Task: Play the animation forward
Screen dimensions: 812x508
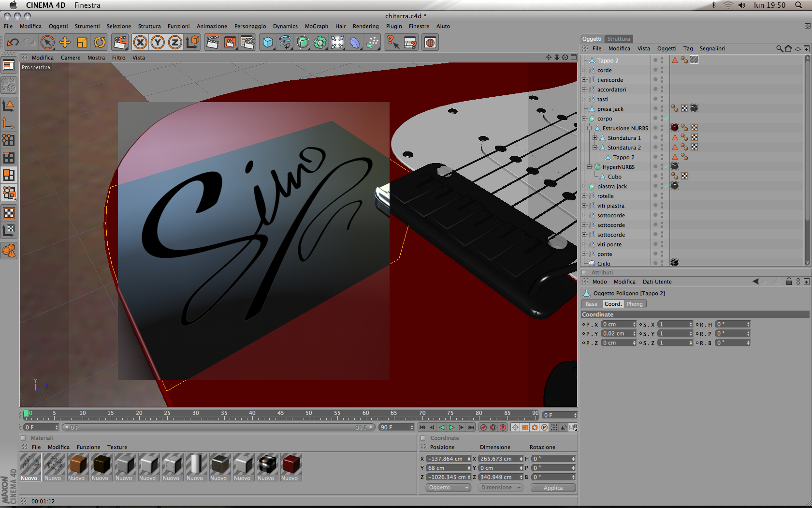Action: [452, 428]
